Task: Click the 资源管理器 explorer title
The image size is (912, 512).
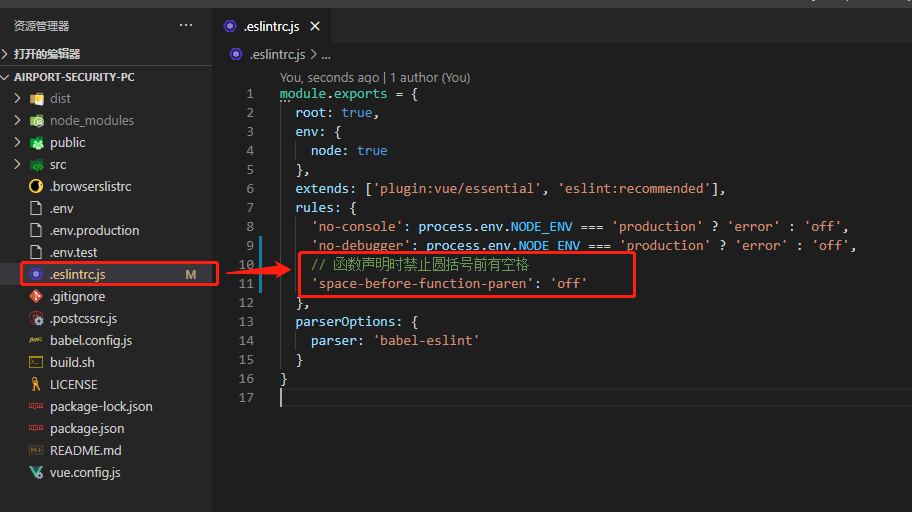Action: click(x=41, y=26)
